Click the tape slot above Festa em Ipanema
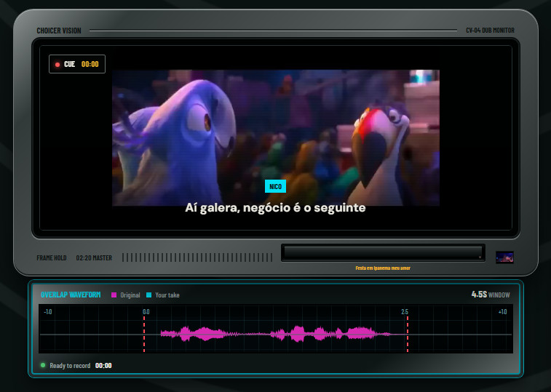Image resolution: width=551 pixels, height=392 pixels. point(383,253)
